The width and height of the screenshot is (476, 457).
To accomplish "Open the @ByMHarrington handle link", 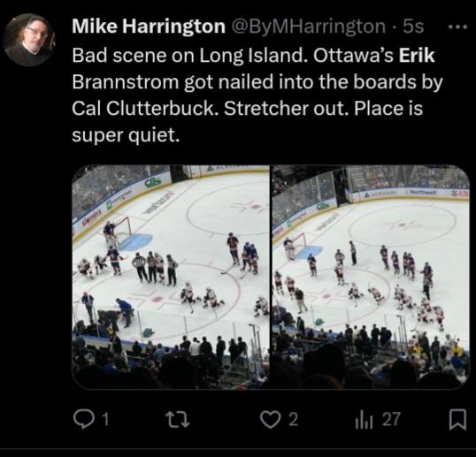I will pos(309,27).
